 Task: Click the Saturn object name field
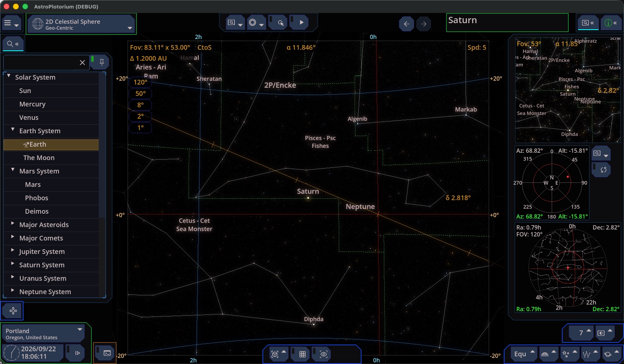tap(507, 22)
